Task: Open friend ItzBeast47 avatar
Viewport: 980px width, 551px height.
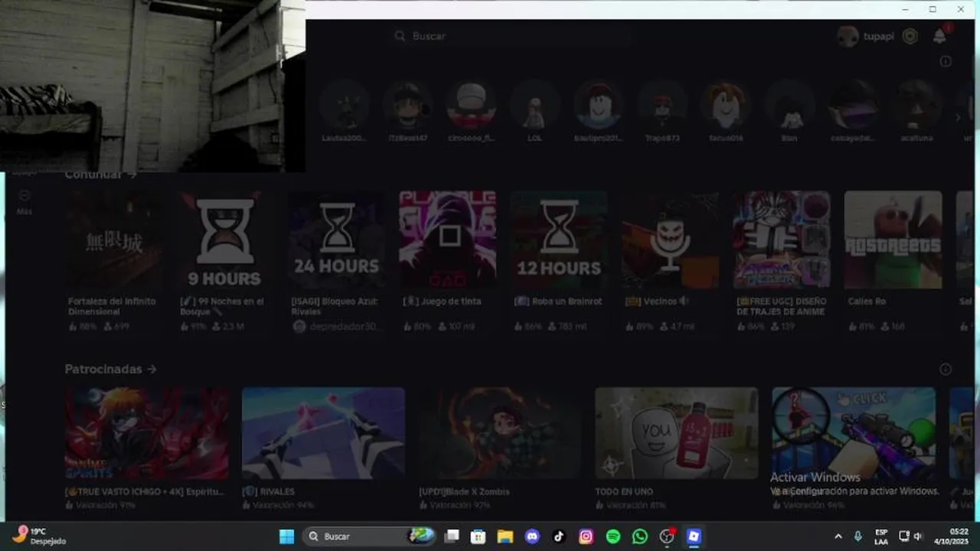Action: (408, 104)
